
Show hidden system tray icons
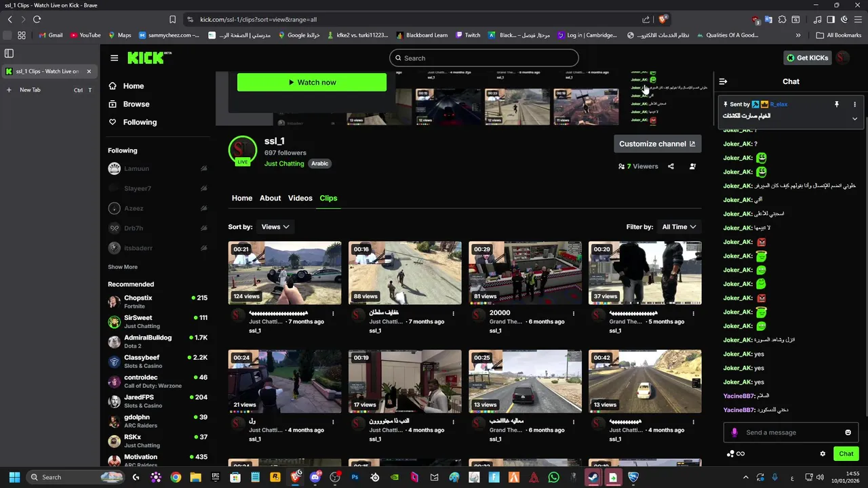click(x=746, y=477)
